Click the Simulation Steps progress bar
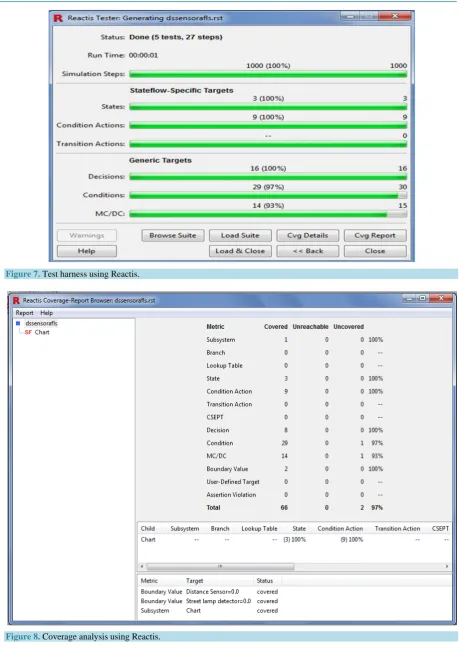 268,74
